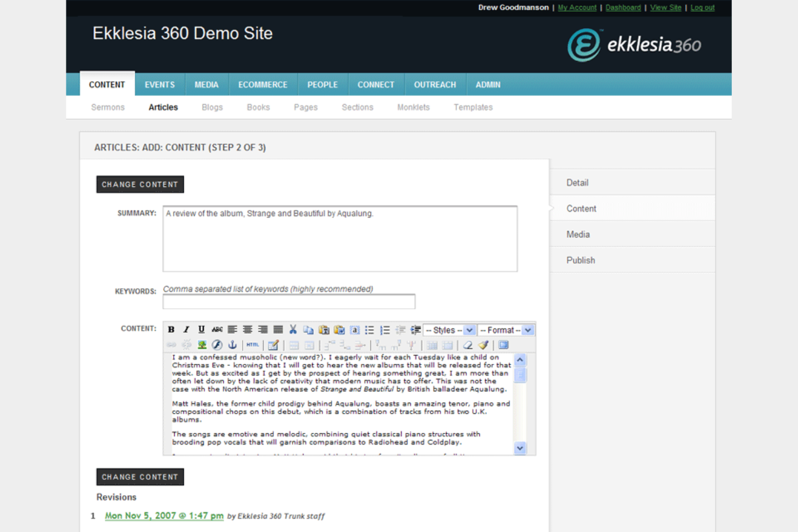
Task: Open the Articles submenu item
Action: [163, 107]
